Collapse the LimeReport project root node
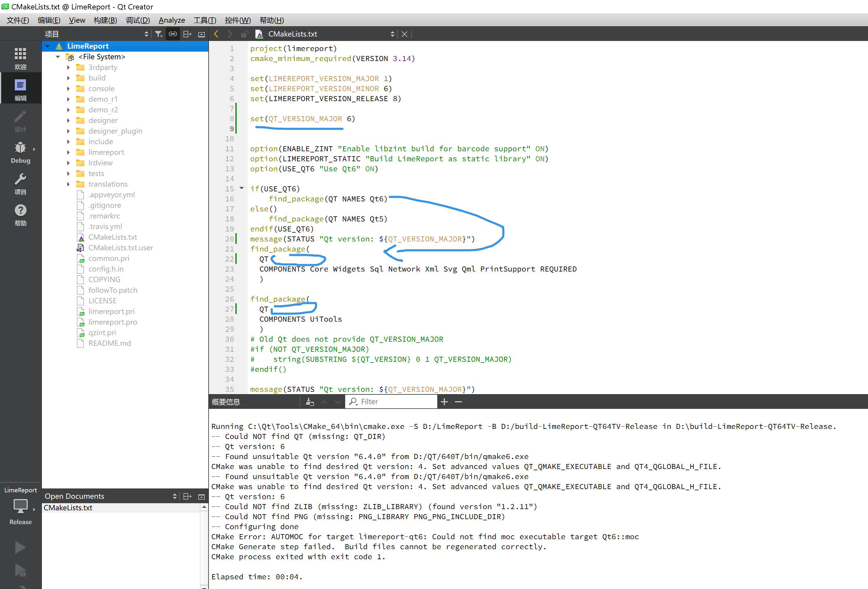This screenshot has width=868, height=589. (x=47, y=46)
